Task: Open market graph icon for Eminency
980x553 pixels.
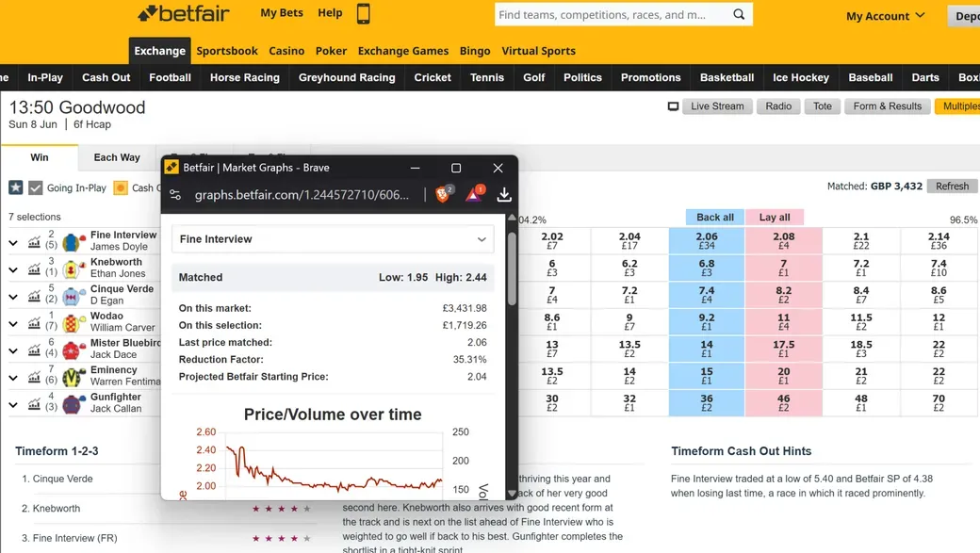Action: [34, 377]
